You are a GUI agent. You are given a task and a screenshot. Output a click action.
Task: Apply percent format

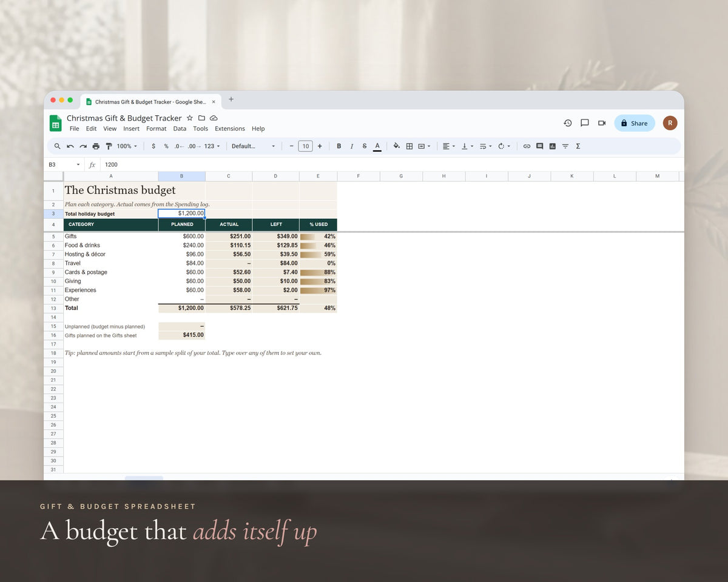point(166,146)
